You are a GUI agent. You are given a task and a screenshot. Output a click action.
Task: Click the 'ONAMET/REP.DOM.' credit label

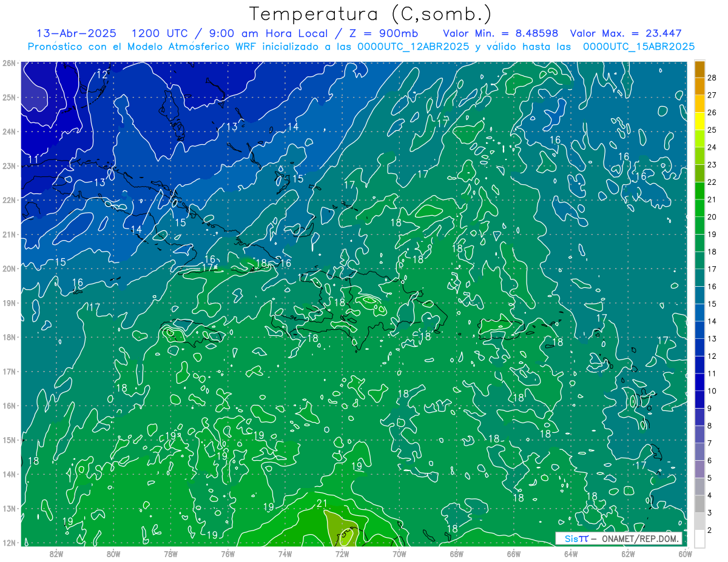click(639, 539)
